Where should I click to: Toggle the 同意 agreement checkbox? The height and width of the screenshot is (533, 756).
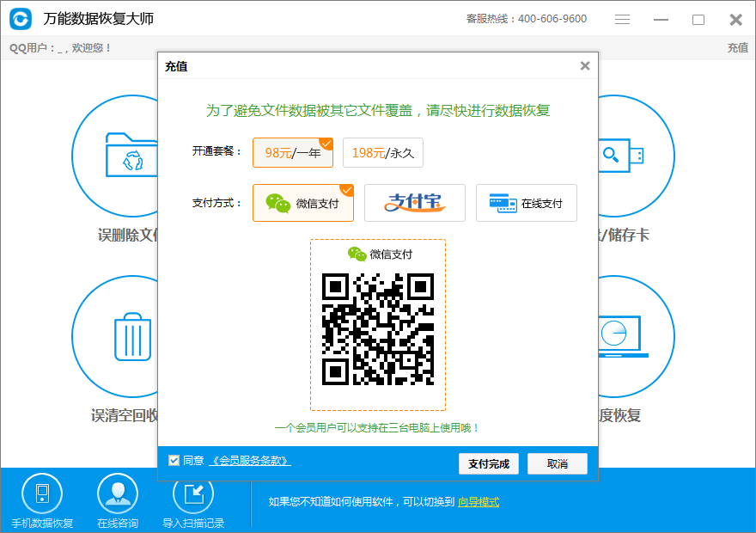pyautogui.click(x=174, y=461)
